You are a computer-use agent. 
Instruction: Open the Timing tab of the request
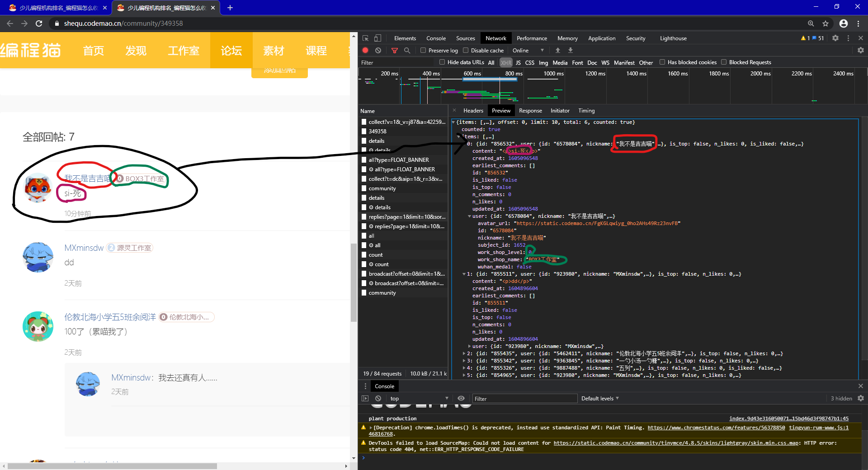pyautogui.click(x=586, y=111)
